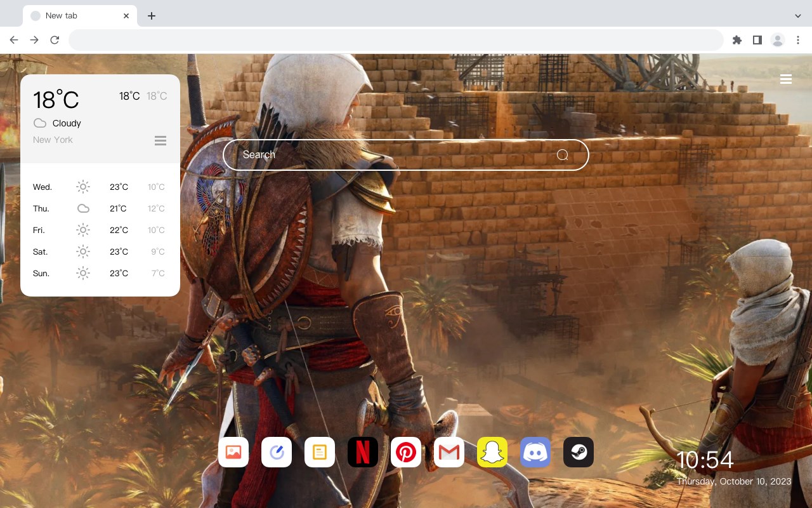Image resolution: width=812 pixels, height=508 pixels.
Task: Open the Chrome profile avatar
Action: click(778, 40)
